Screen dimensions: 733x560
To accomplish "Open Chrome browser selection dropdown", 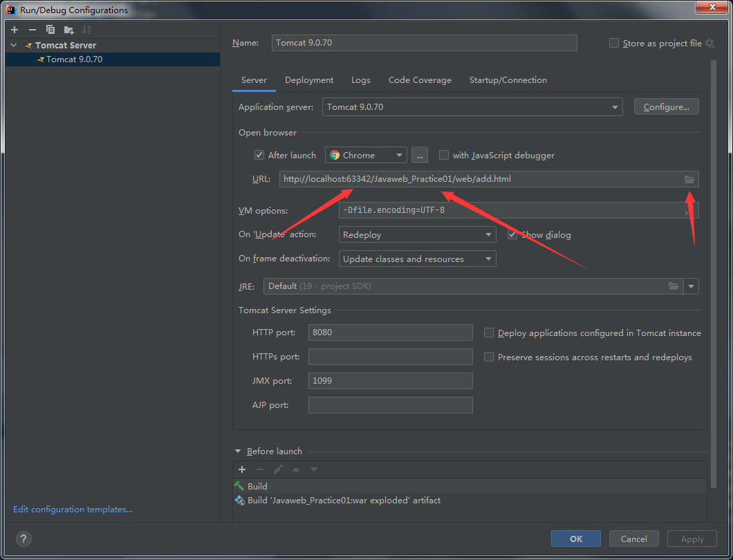I will coord(366,155).
